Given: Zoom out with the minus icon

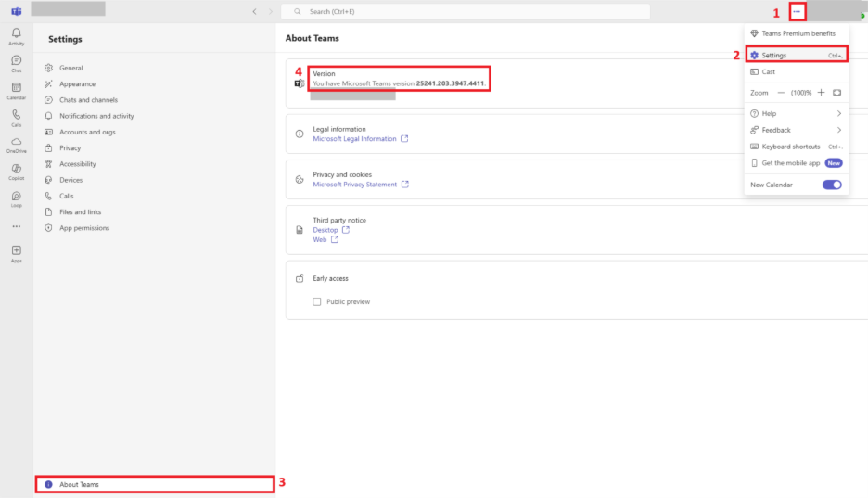Looking at the screenshot, I should pyautogui.click(x=781, y=93).
